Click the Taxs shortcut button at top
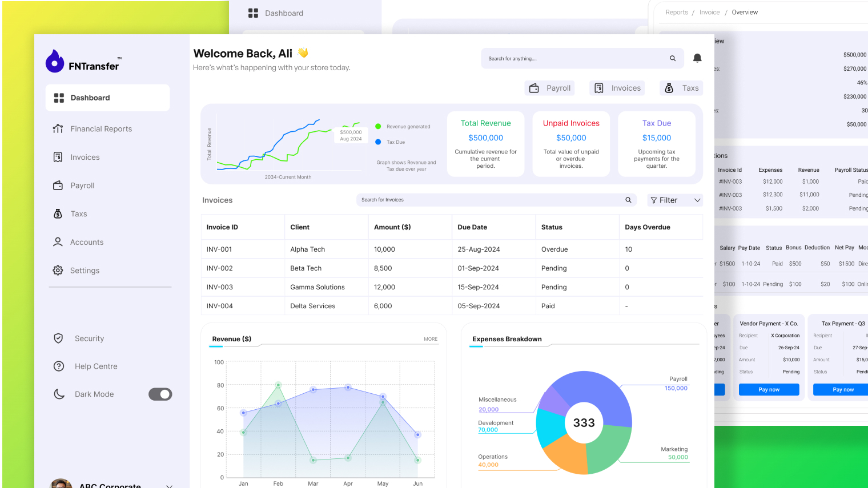The height and width of the screenshot is (488, 868). click(681, 88)
